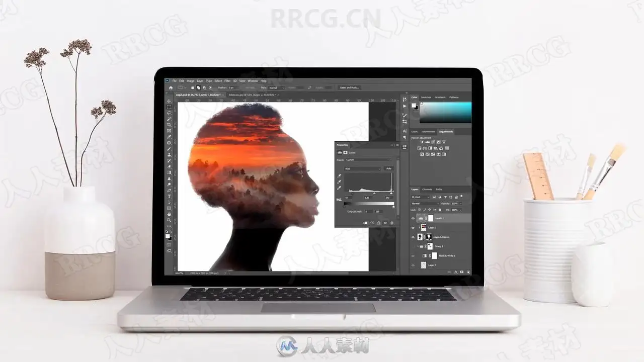
Task: Open the RGB channel dropdown
Action: point(363,168)
